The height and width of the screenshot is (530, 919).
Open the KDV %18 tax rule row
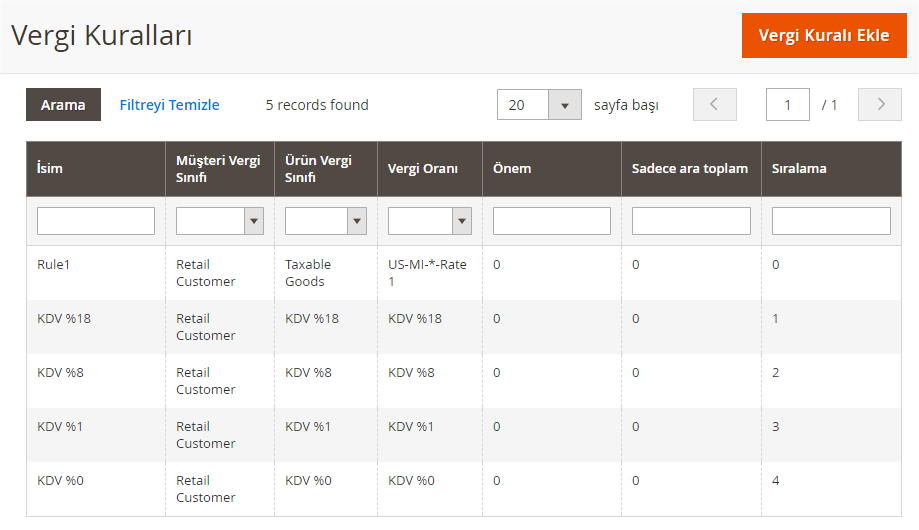[x=64, y=319]
